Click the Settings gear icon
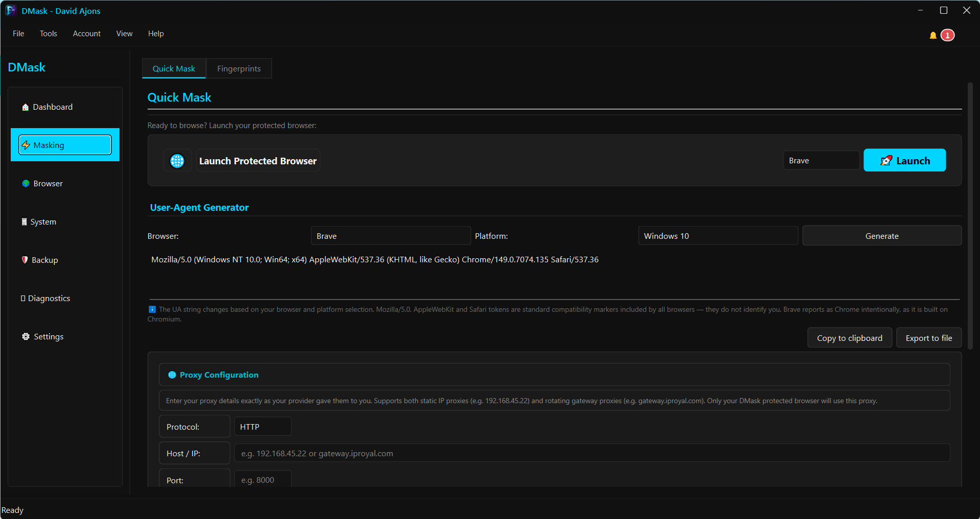The width and height of the screenshot is (980, 519). (26, 336)
